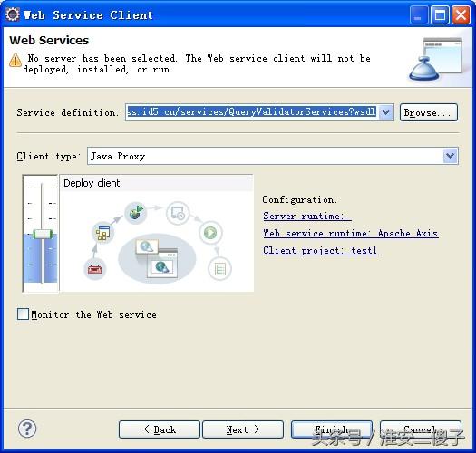Click the Deploy client label
The image size is (476, 453).
click(92, 183)
